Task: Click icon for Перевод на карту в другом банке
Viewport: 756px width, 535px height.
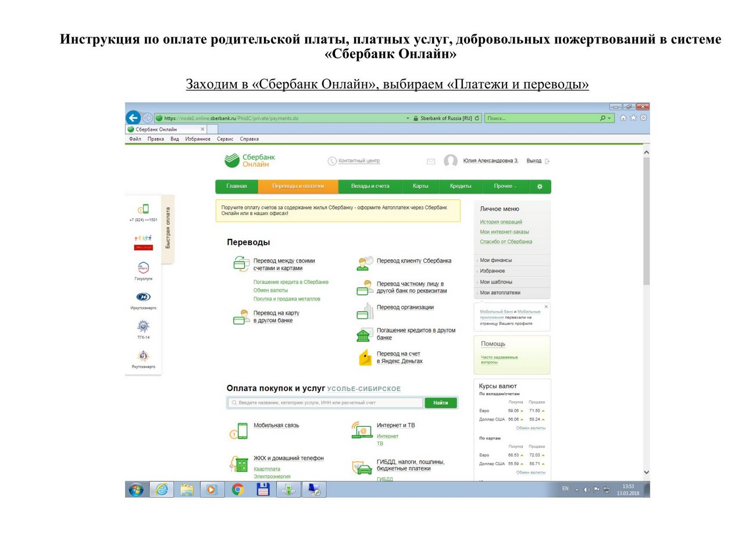Action: [241, 318]
